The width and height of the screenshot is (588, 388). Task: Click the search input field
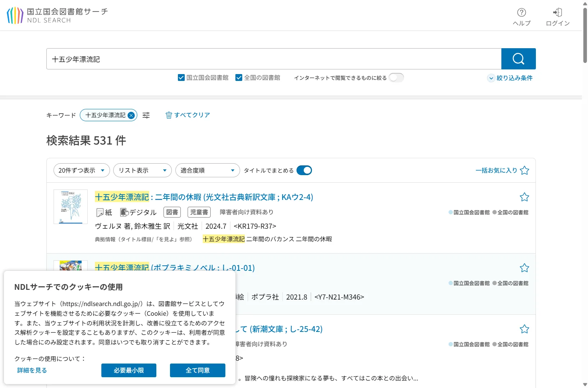click(x=274, y=59)
